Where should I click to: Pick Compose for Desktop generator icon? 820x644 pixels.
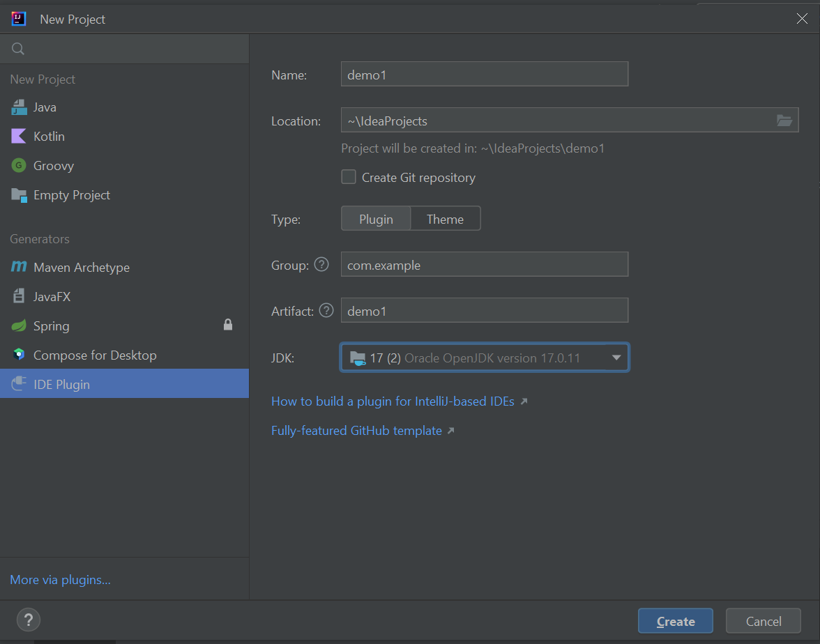point(20,355)
